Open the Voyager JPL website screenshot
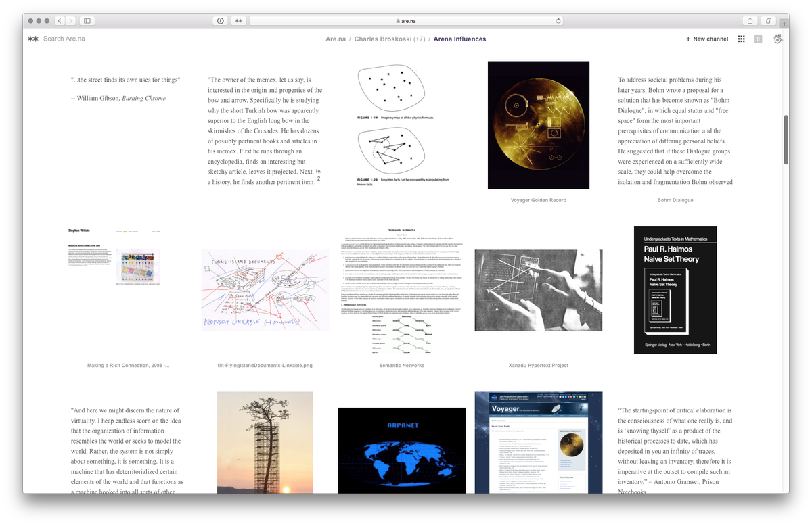Viewport: 812px width, 526px height. coord(539,442)
